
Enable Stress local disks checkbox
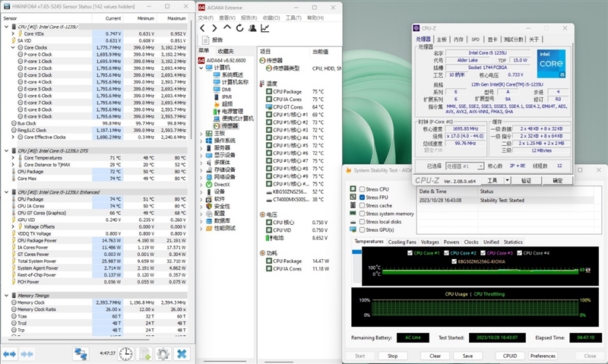(x=363, y=222)
